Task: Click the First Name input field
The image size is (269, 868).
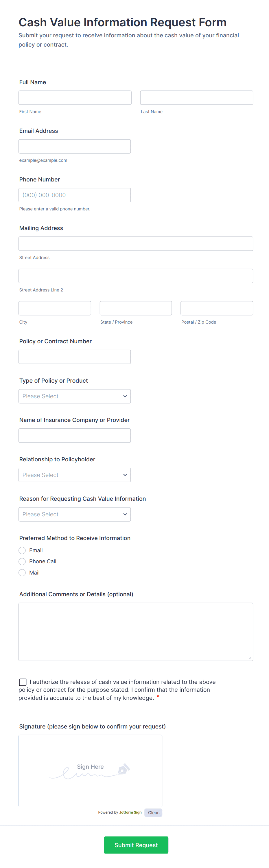Action: 75,98
